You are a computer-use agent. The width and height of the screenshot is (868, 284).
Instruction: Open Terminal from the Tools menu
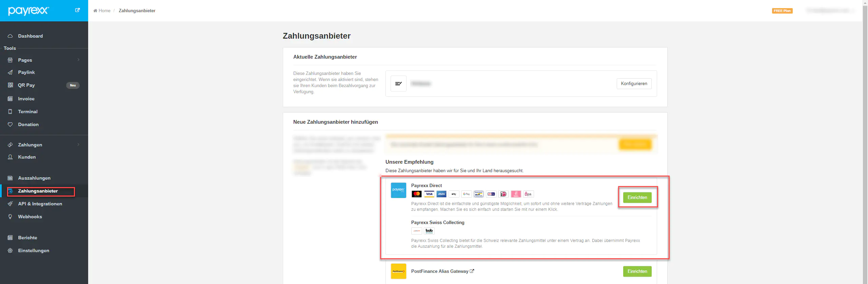coord(27,111)
